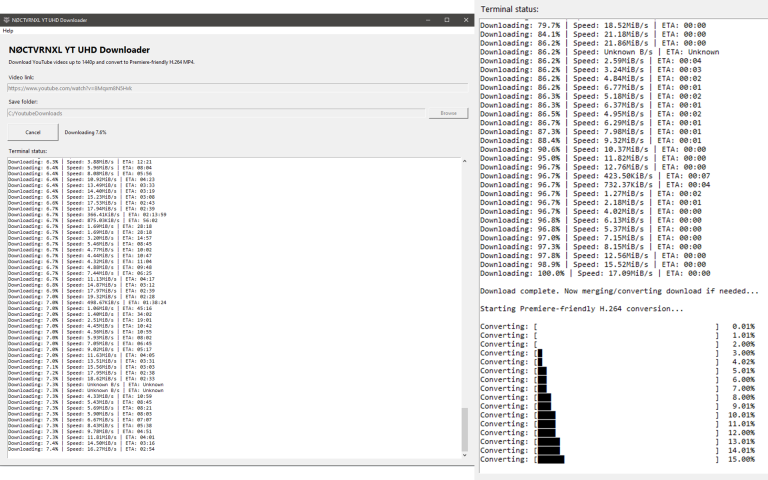The image size is (768, 480).
Task: Click right panel 'Downloading: 100.0%' line
Action: click(x=595, y=273)
